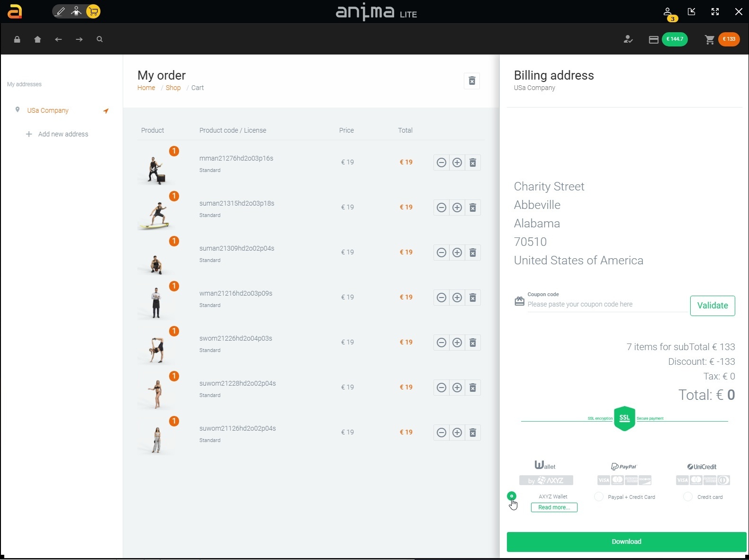Click the SSL secure payment shield badge

pyautogui.click(x=624, y=418)
